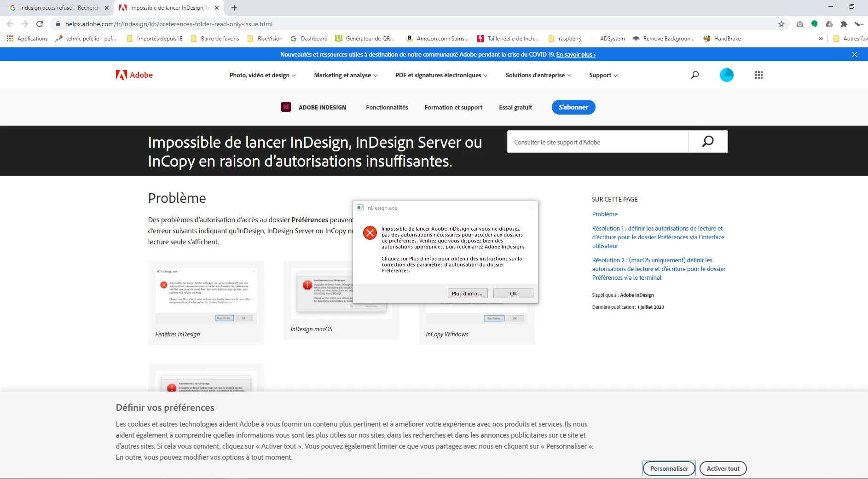Open the Taille réelle de Inch bookmark
This screenshot has height=479, width=868.
[507, 39]
